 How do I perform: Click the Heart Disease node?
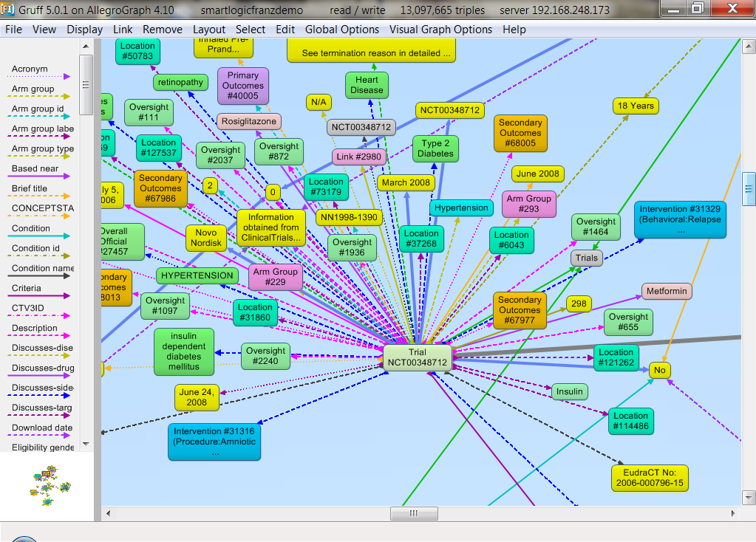(367, 85)
